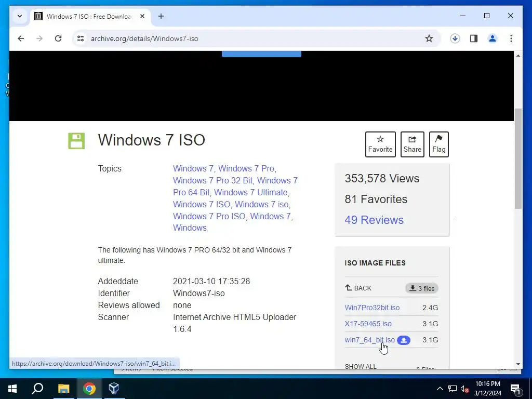Open taskbar search
Image resolution: width=532 pixels, height=399 pixels.
click(x=37, y=389)
